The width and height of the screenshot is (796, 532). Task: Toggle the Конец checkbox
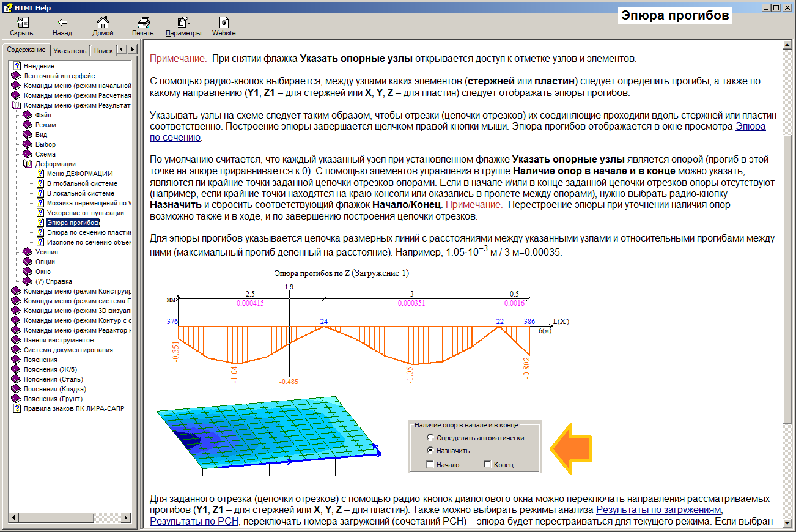[487, 465]
